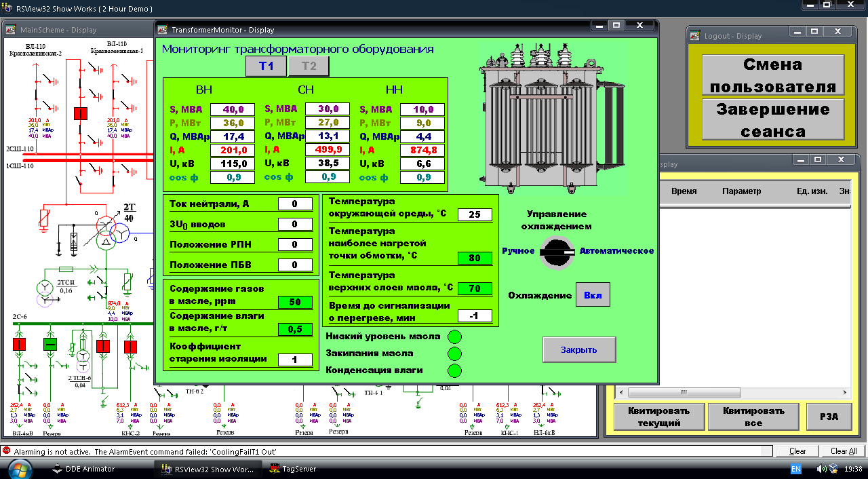This screenshot has width=868, height=479.
Task: Click overheating alarm time value -1
Action: click(475, 315)
